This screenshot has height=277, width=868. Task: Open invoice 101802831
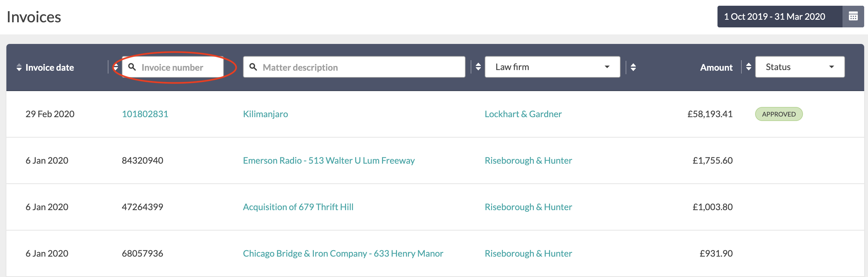pyautogui.click(x=145, y=114)
